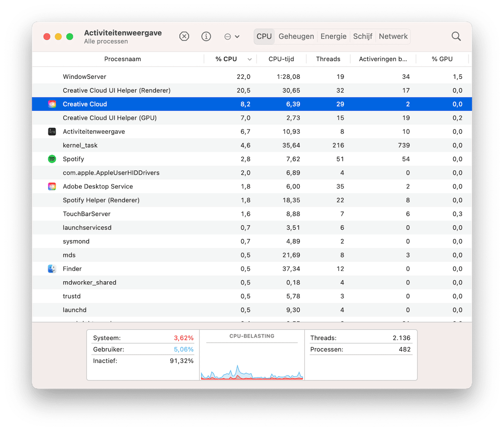Screen dimensions: 504x431
Task: Sort by the CPU-tijd column header
Action: tap(281, 59)
